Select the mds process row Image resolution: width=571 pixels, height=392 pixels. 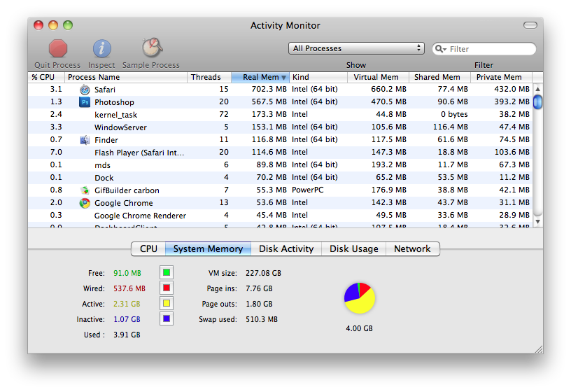coord(281,165)
